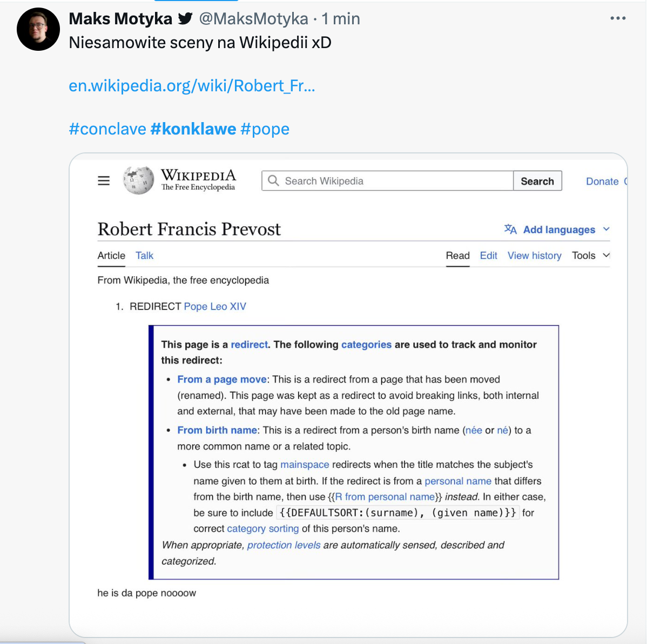Switch to the Talk tab
This screenshot has height=644, width=647.
[144, 256]
